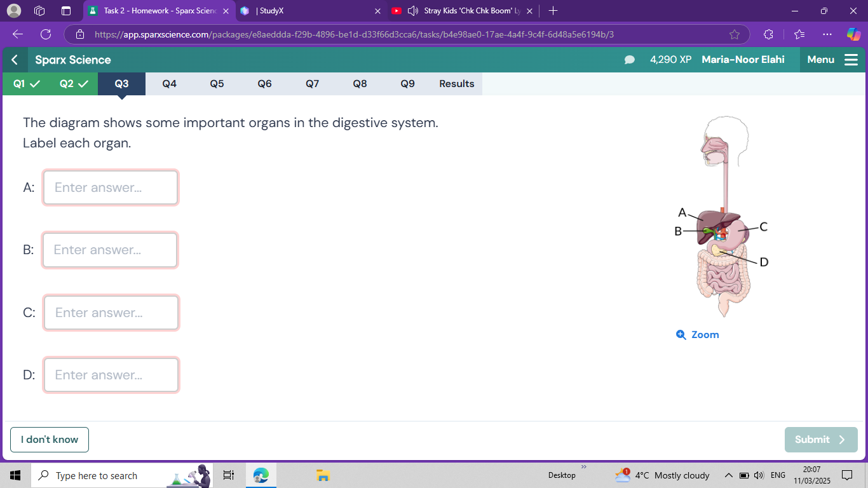Expand hidden system tray icons chevron
This screenshot has width=868, height=488.
729,475
